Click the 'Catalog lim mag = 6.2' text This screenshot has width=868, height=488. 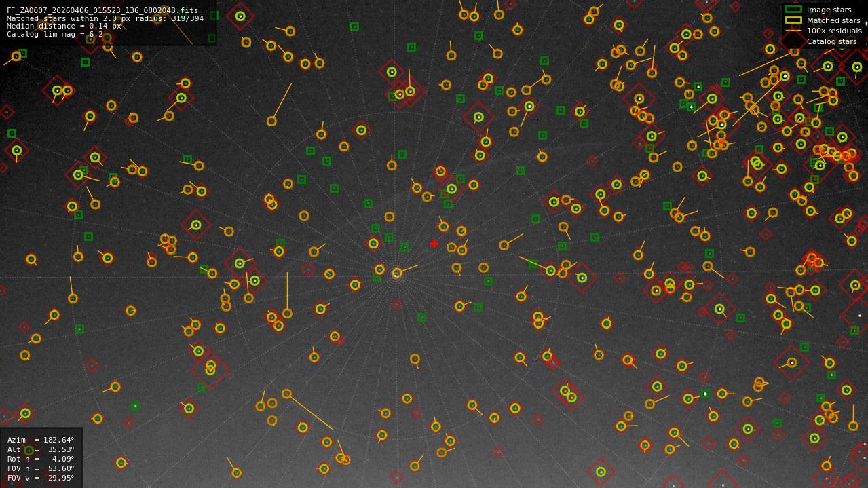coord(55,34)
